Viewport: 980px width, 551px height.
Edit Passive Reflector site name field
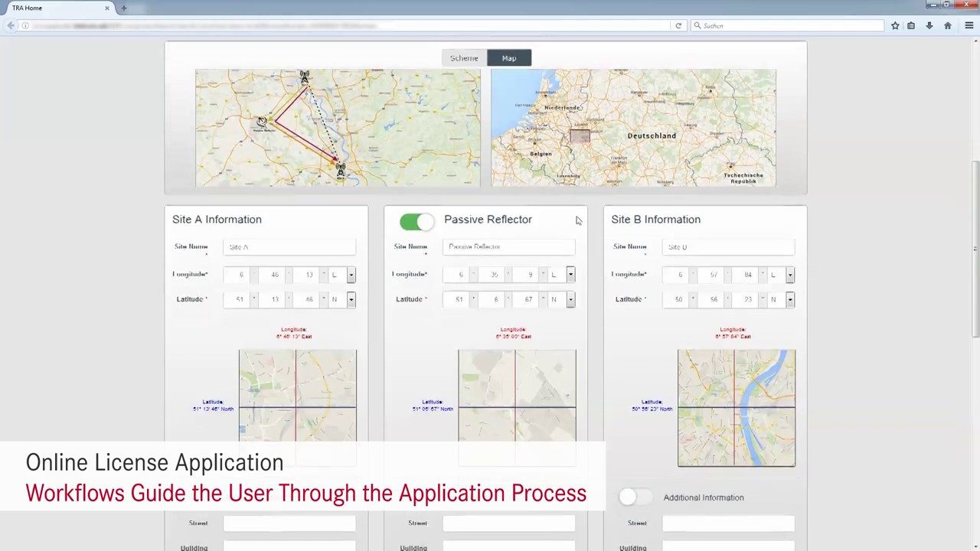point(509,246)
